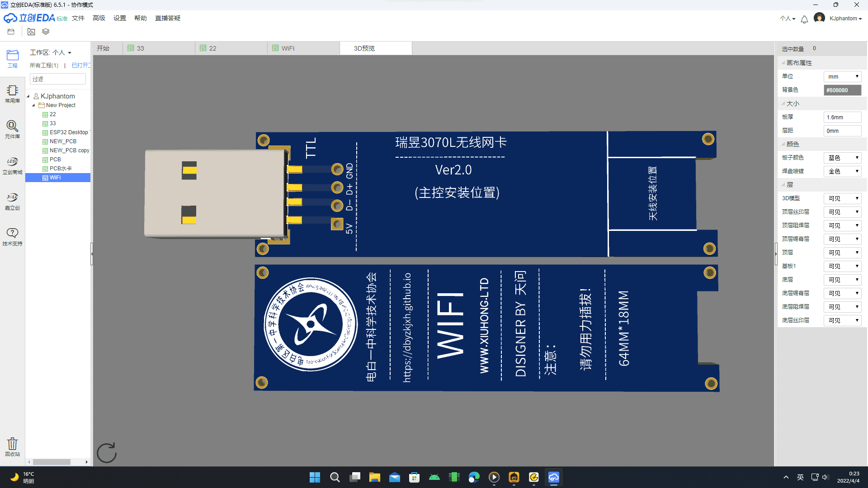Image resolution: width=868 pixels, height=488 pixels.
Task: Change 底层锡膏层 visibility dropdown
Action: coord(842,294)
